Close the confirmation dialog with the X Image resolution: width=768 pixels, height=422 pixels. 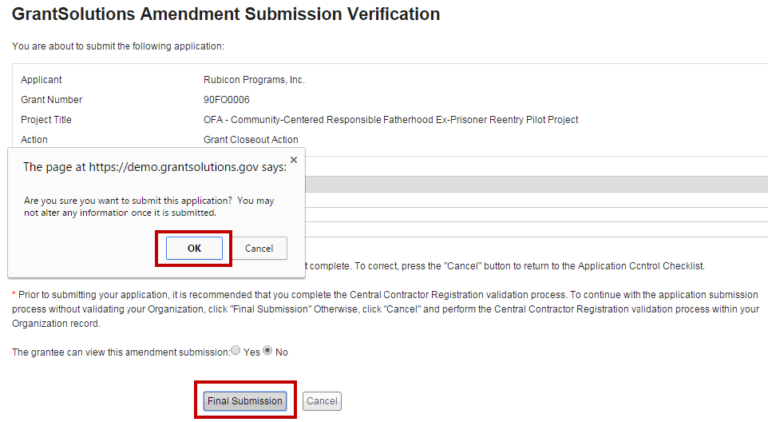293,159
